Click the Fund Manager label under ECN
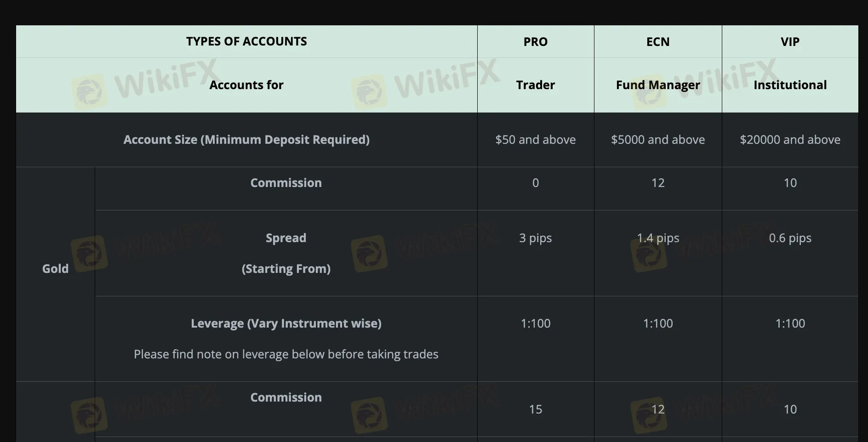This screenshot has height=442, width=868. point(658,85)
